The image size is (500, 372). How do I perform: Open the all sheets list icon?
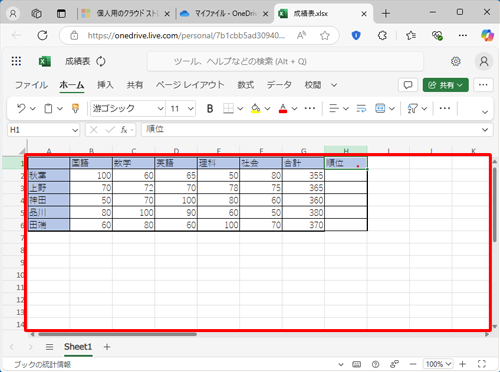[49, 347]
